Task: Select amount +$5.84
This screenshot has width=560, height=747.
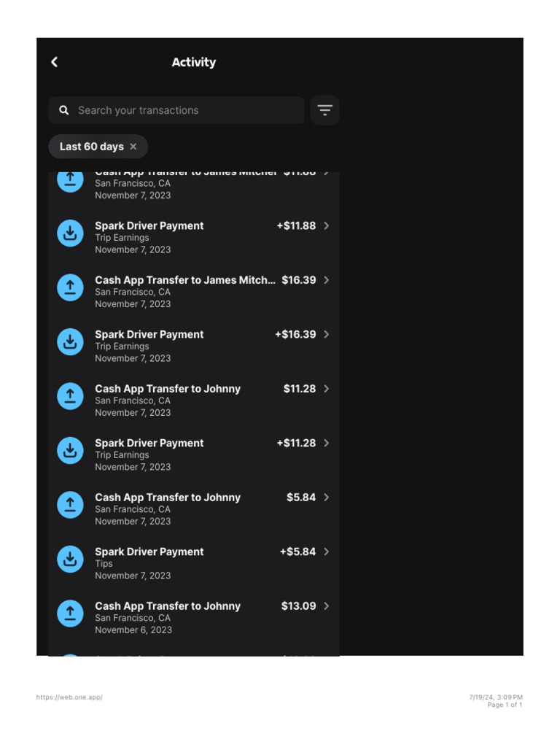Action: pos(297,551)
